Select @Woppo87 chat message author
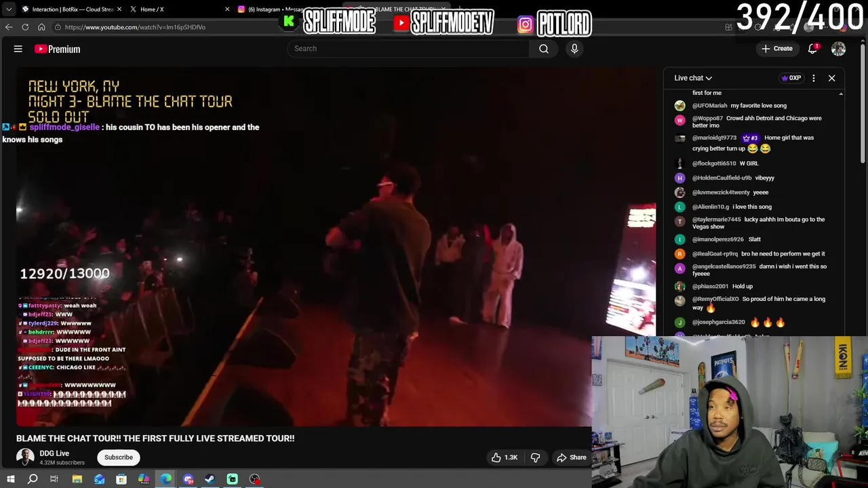Screen dimensions: 868x488 (707, 119)
